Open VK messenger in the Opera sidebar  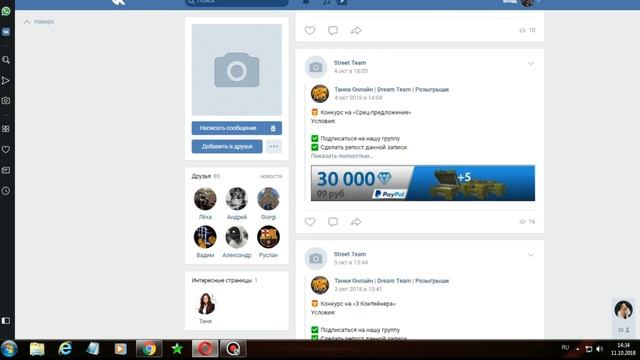point(6,32)
